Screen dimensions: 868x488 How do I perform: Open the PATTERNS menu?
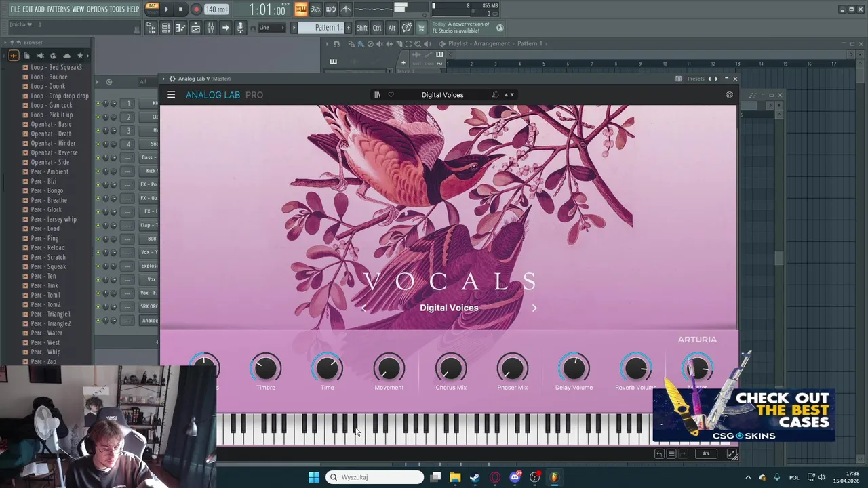[x=58, y=9]
